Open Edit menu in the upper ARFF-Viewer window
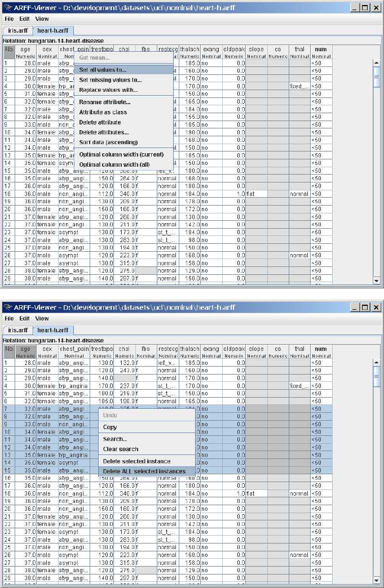The image size is (384, 588). tap(24, 19)
